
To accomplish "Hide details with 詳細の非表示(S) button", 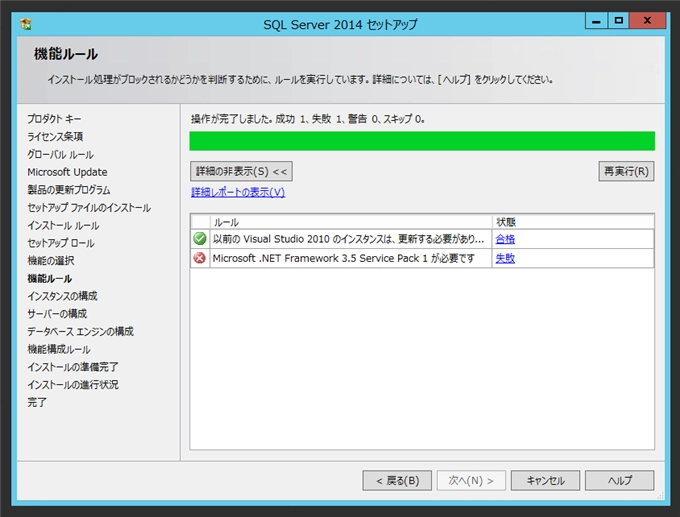I will (241, 171).
